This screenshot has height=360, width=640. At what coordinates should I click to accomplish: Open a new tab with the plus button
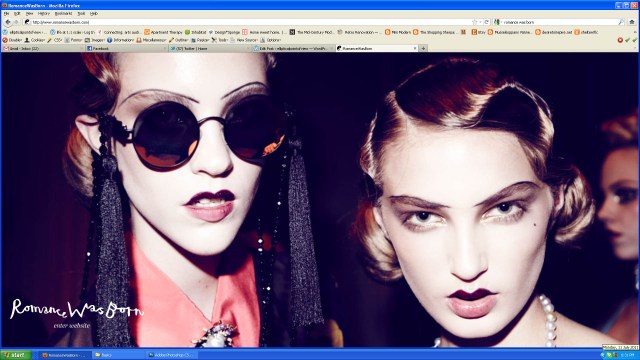pyautogui.click(x=423, y=48)
